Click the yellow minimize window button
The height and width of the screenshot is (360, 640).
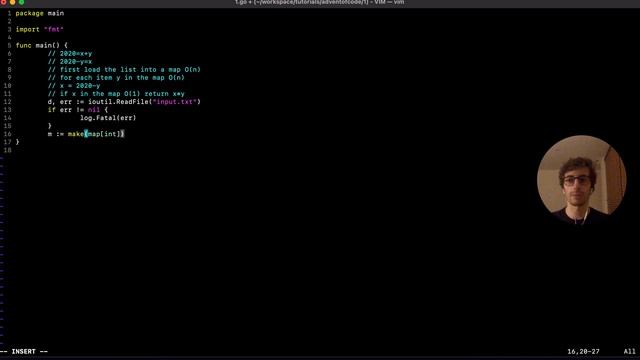pyautogui.click(x=12, y=2)
